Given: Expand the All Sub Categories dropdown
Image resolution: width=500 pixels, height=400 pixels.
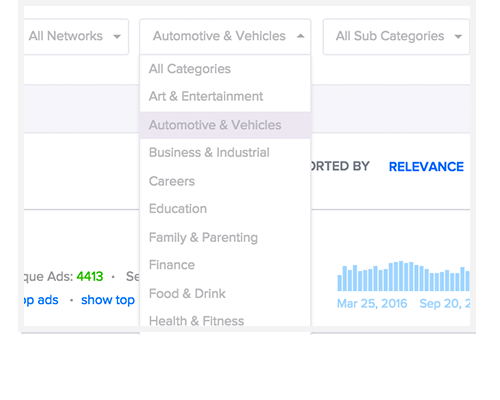Looking at the screenshot, I should pyautogui.click(x=396, y=36).
